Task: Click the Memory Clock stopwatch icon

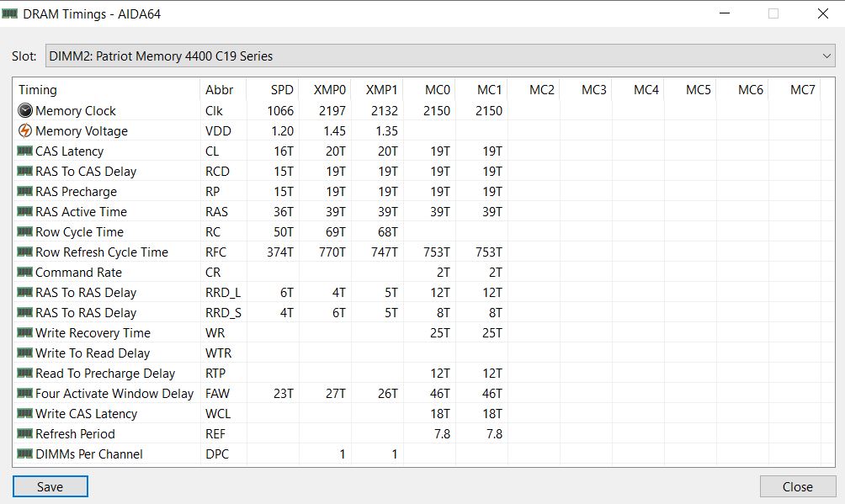Action: pos(24,110)
